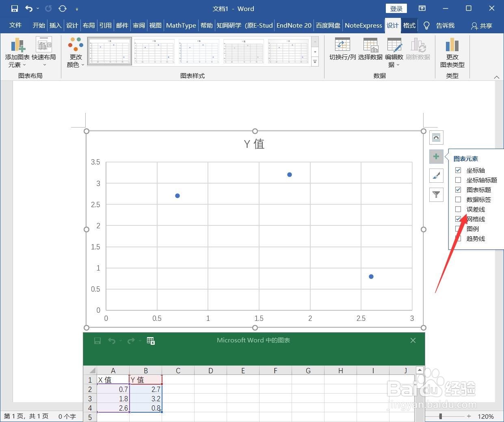Switch to the MathType tab
504x422 pixels.
(181, 25)
